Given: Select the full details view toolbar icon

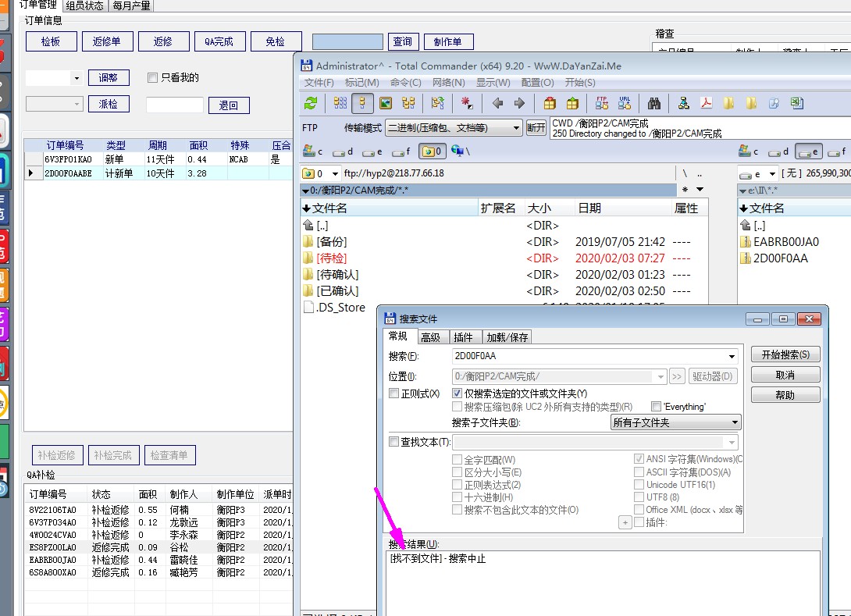Looking at the screenshot, I should tap(362, 103).
